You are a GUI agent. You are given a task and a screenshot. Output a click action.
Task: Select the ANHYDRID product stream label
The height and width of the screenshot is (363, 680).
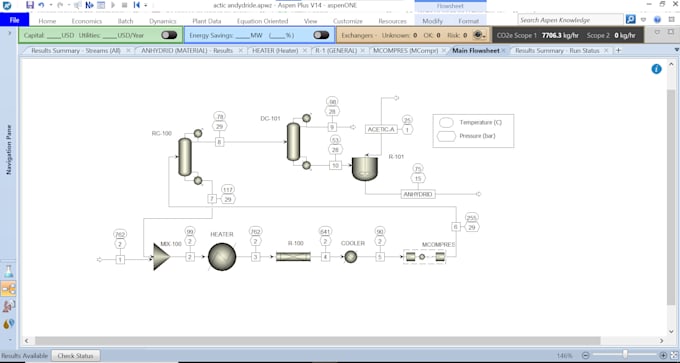(x=418, y=194)
